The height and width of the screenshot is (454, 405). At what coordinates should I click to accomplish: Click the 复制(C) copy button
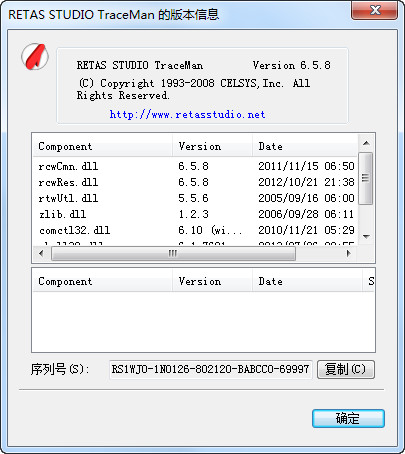346,369
